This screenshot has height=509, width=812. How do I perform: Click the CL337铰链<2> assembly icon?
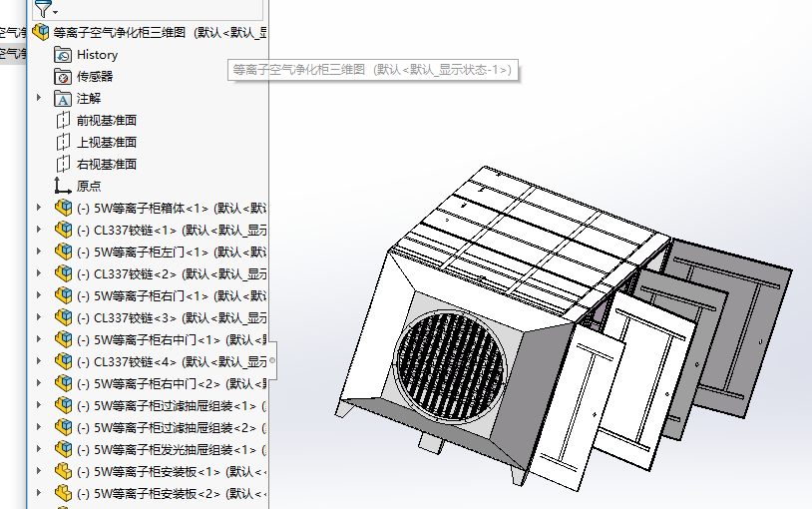[63, 273]
